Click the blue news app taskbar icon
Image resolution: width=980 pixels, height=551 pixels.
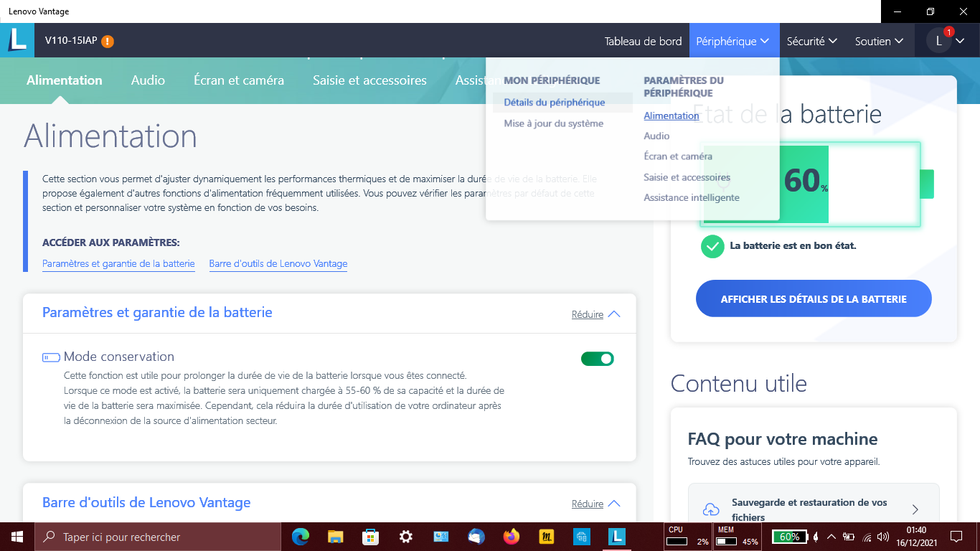click(x=441, y=537)
